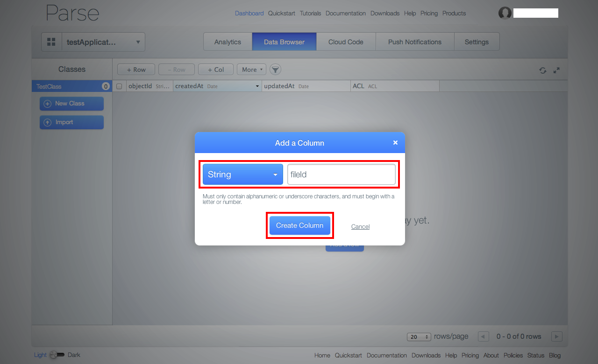This screenshot has width=598, height=364.
Task: Open Tutorials in top navigation
Action: (310, 14)
